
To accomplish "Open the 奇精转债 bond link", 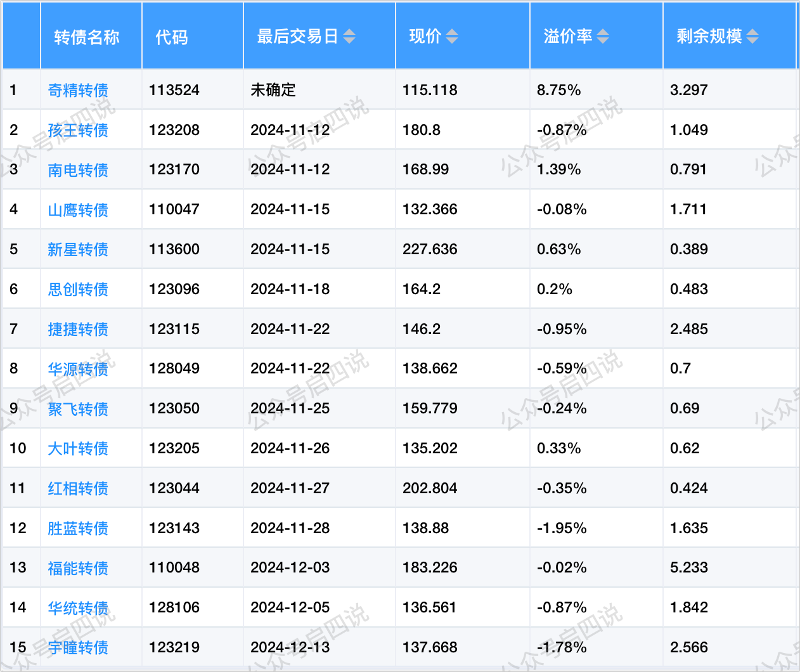I will (78, 91).
